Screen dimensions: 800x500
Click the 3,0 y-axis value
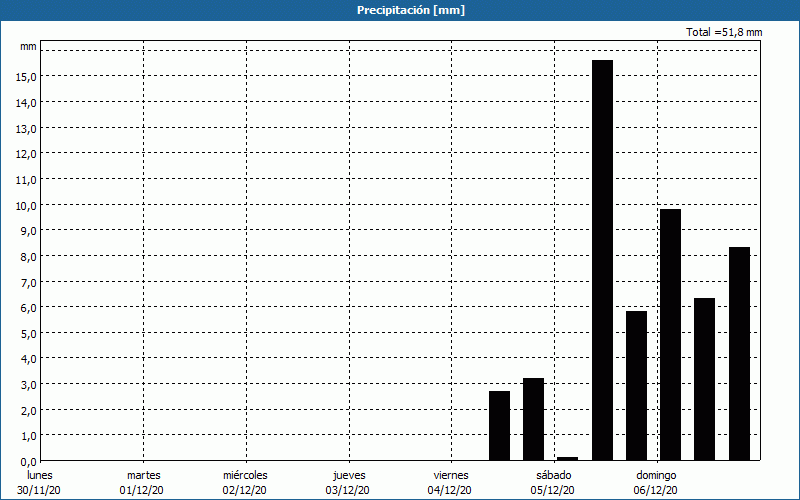(x=28, y=385)
